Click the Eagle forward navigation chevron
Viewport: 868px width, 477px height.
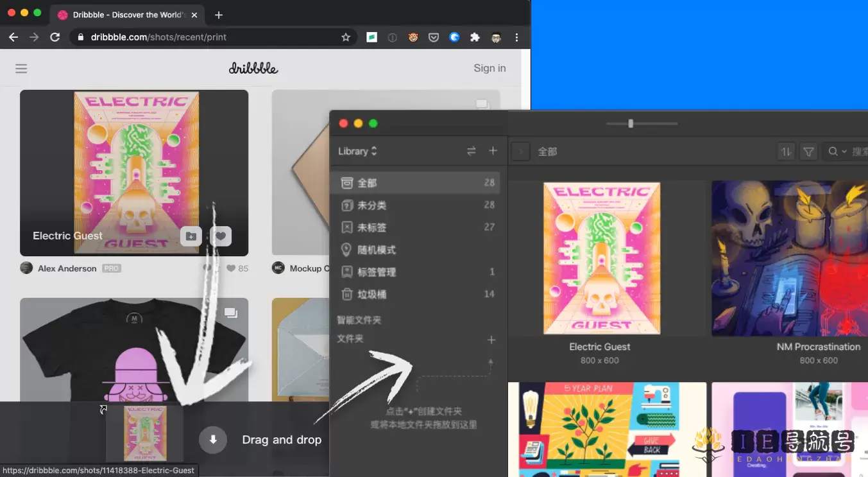[x=520, y=152]
